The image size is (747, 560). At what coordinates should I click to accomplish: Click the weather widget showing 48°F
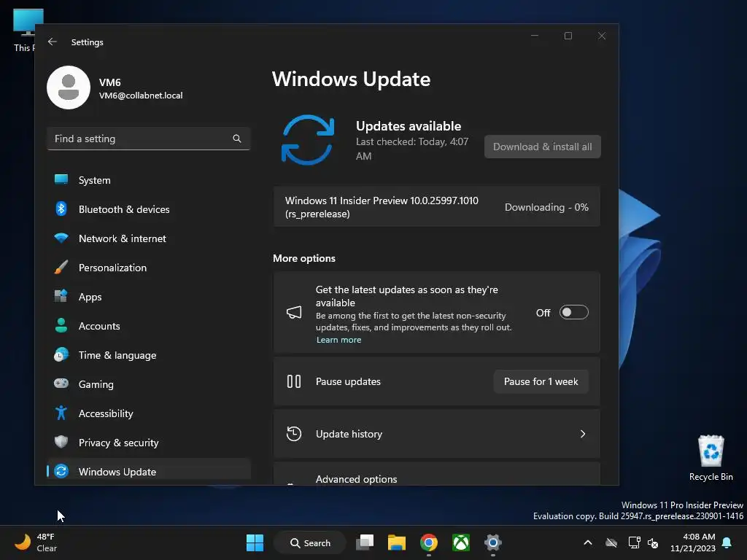(36, 542)
